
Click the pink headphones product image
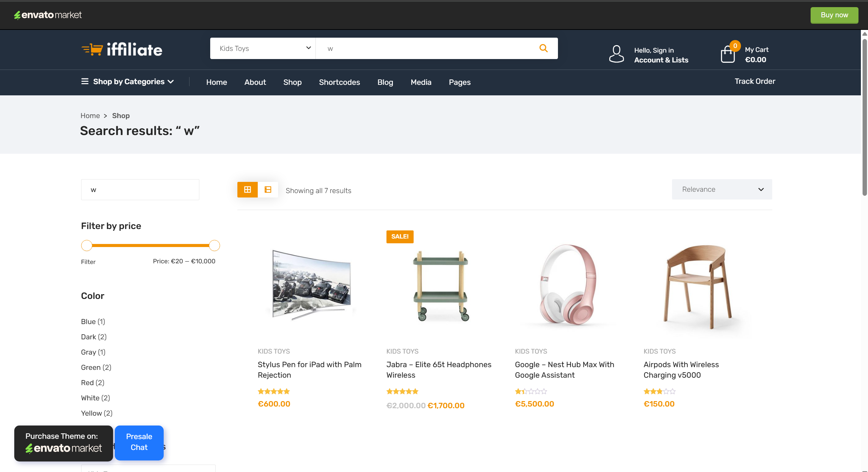[x=568, y=285]
